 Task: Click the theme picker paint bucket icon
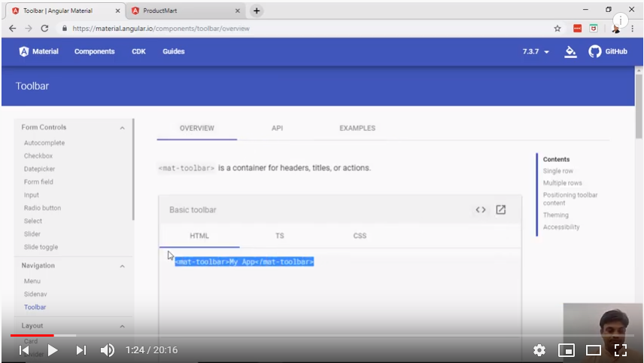pyautogui.click(x=570, y=52)
